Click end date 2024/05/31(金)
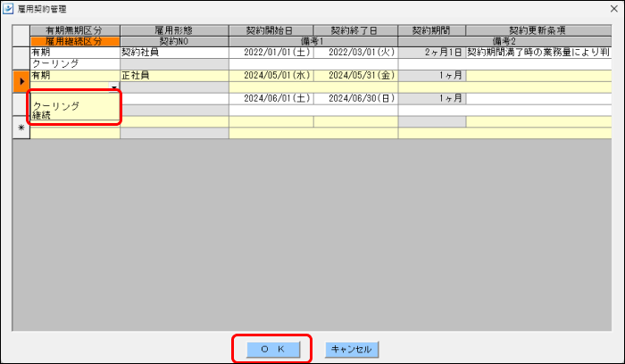Image resolution: width=625 pixels, height=364 pixels. coord(355,75)
